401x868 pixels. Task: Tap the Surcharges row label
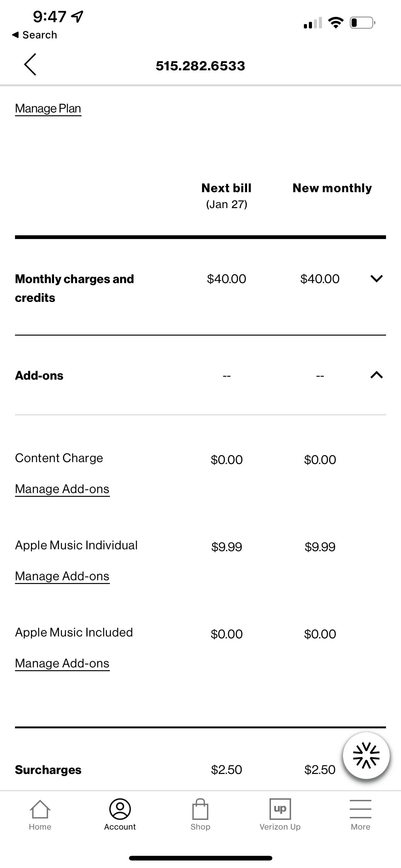(x=48, y=770)
